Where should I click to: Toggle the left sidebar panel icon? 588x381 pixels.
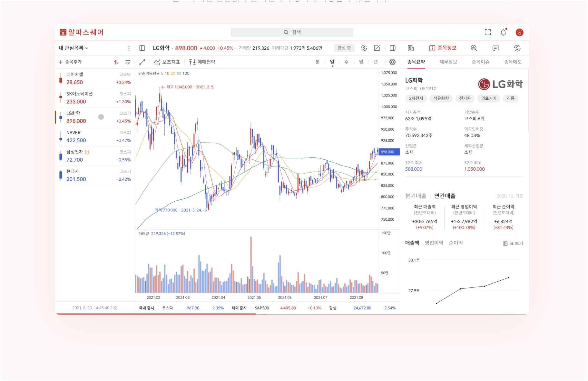point(142,48)
